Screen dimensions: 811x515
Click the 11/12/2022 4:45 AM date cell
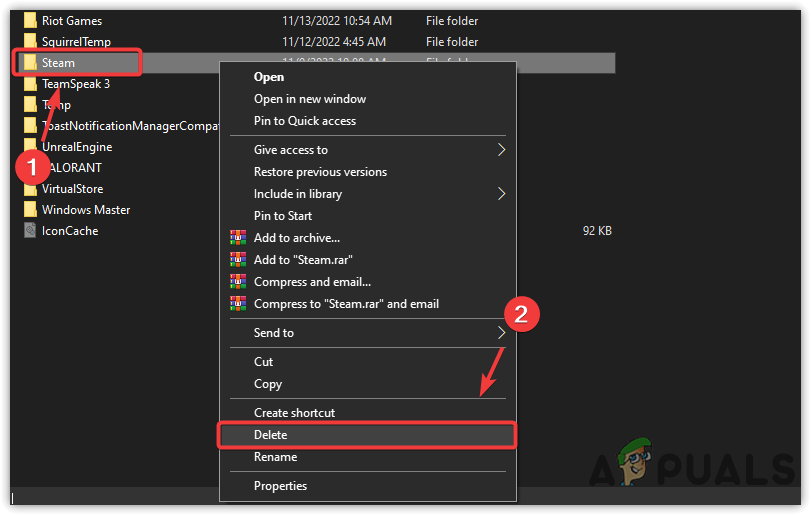(x=334, y=41)
